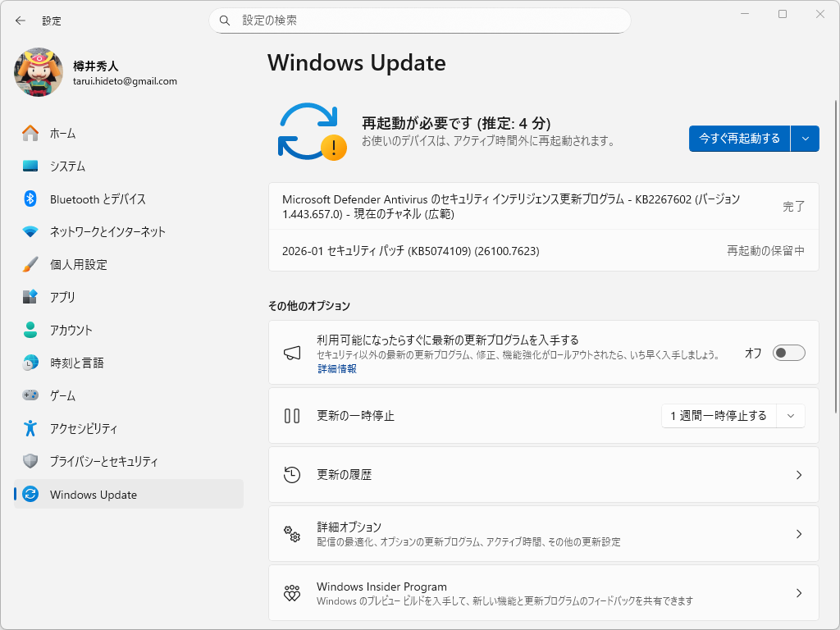Select the 個人用設定 brush icon

coord(29,264)
